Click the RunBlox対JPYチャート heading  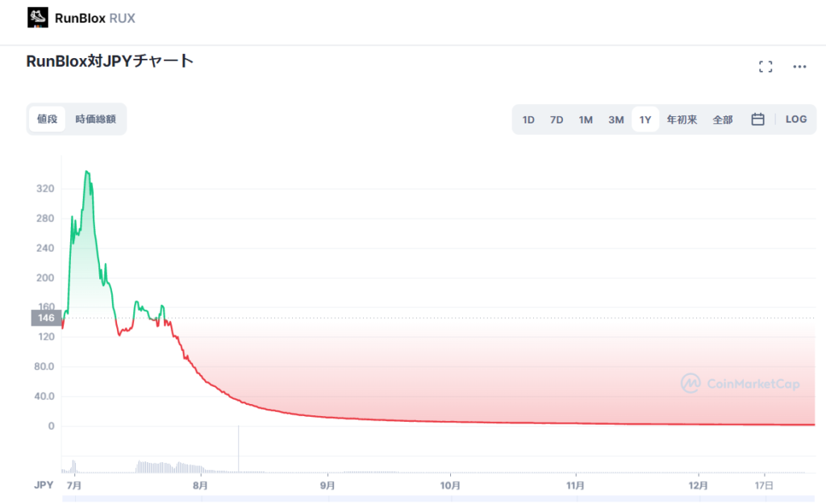pos(110,61)
